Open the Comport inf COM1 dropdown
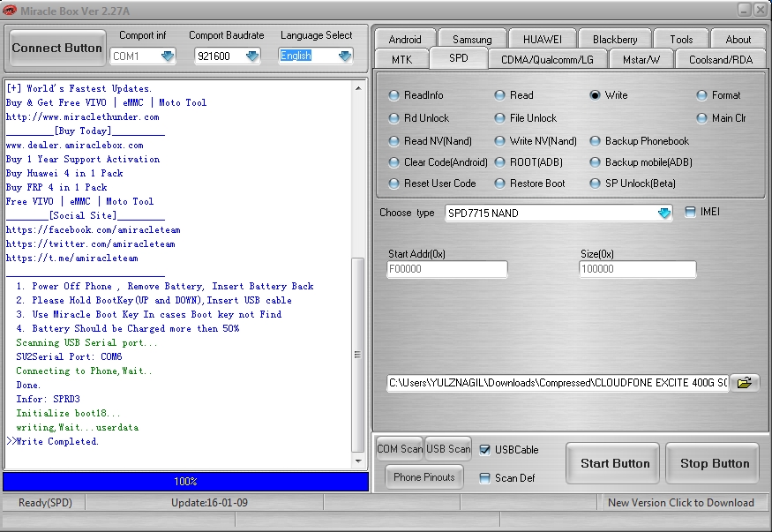Viewport: 772px width, 532px height. [x=168, y=56]
